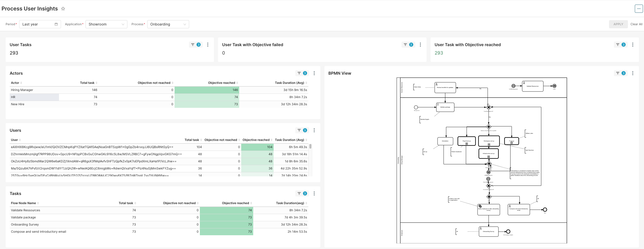Click Hiring Manager objective reached cell 146
Viewport: 644px width, 249px height.
pyautogui.click(x=207, y=90)
